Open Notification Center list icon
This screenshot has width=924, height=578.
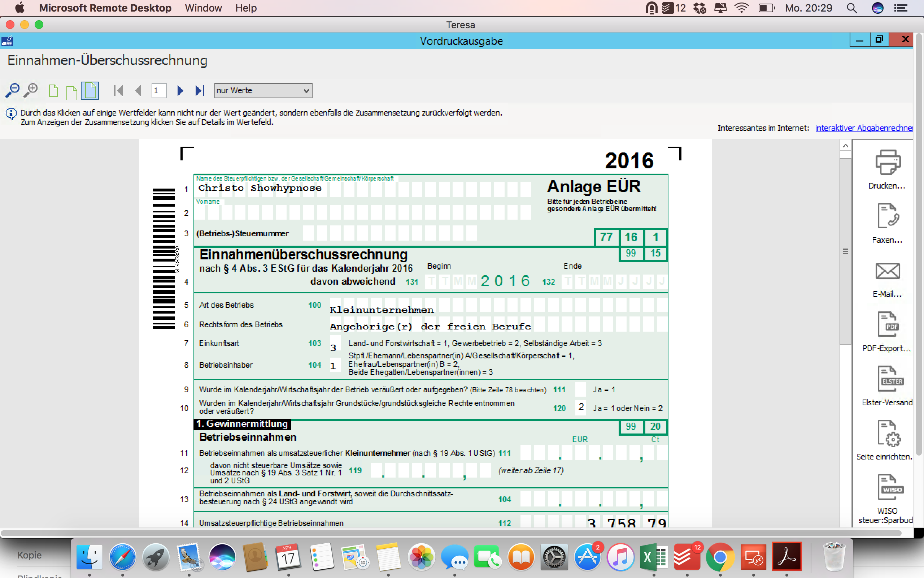[x=901, y=8]
